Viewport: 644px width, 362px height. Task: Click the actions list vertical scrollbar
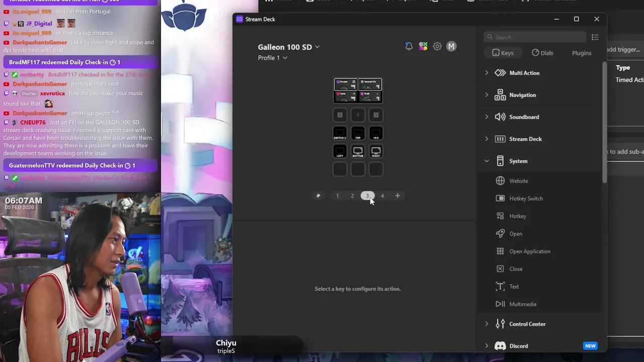(604, 123)
